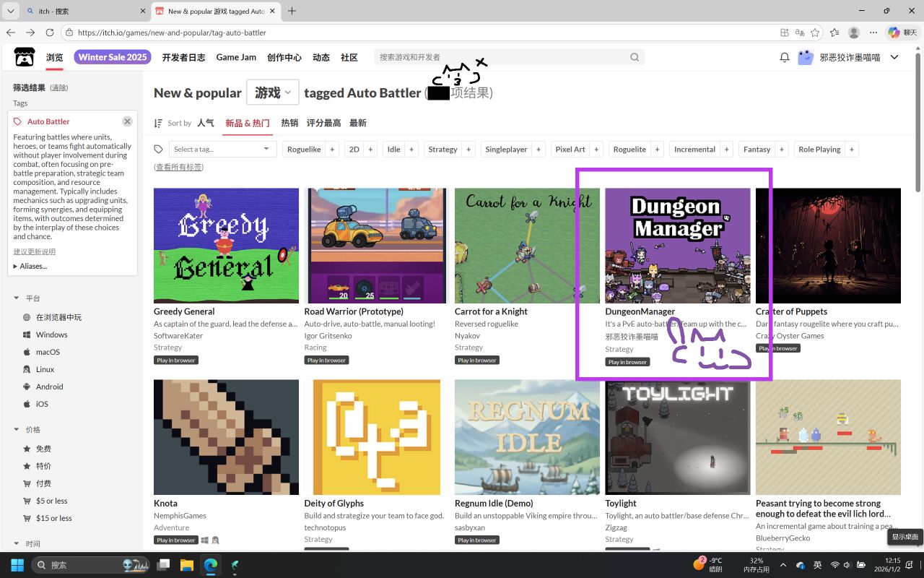Image resolution: width=924 pixels, height=578 pixels.
Task: Open the Select a tag dropdown
Action: tap(222, 150)
